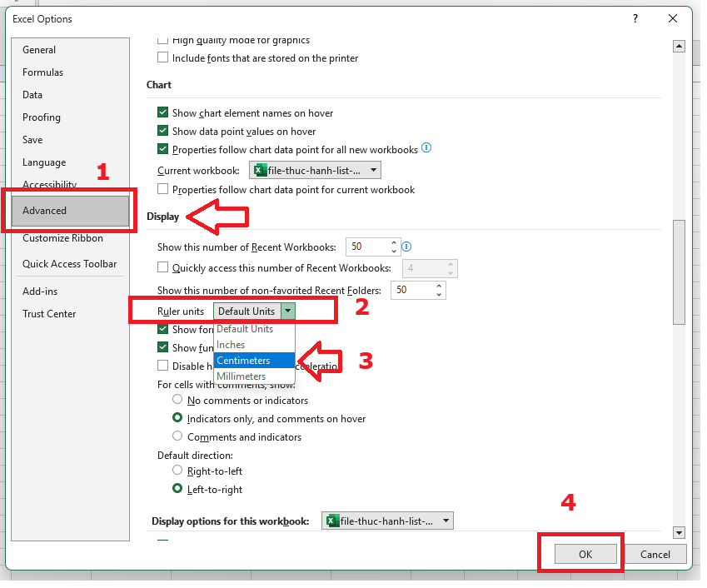Image resolution: width=707 pixels, height=588 pixels.
Task: Increase the Recent Folders count spinner
Action: pos(441,287)
